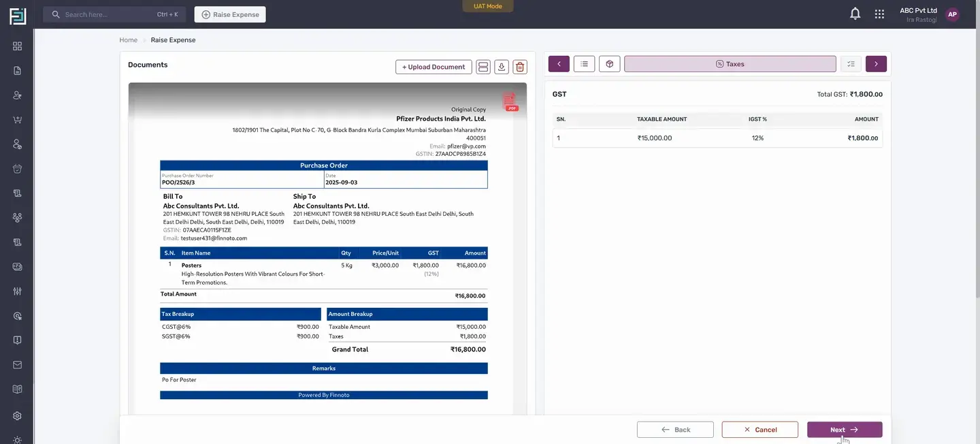Image resolution: width=980 pixels, height=444 pixels.
Task: Click the Finnoto logo in the top-left corner
Action: click(18, 16)
